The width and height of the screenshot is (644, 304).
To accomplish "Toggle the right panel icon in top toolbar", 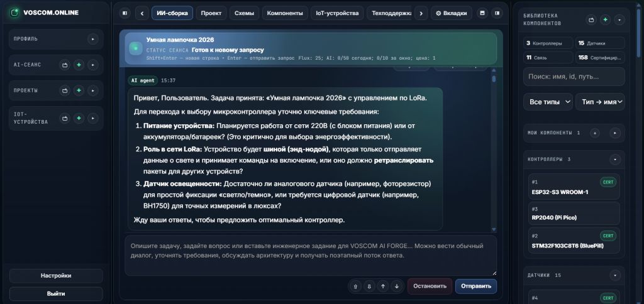I will click(x=497, y=13).
